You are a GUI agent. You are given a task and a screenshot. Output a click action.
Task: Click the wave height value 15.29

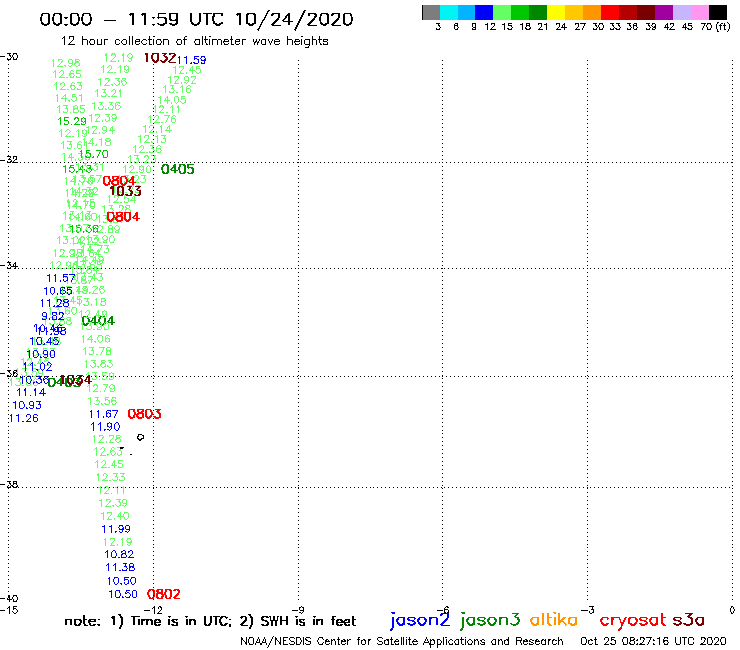click(72, 121)
